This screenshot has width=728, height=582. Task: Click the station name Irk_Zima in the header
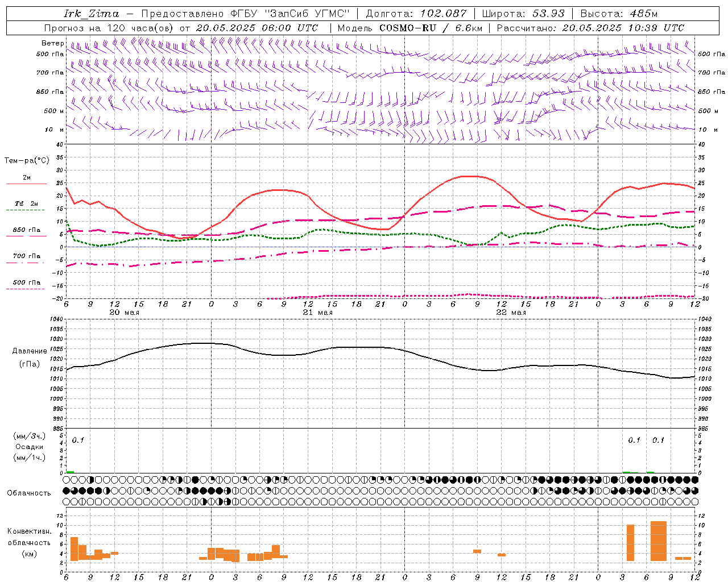coord(92,14)
